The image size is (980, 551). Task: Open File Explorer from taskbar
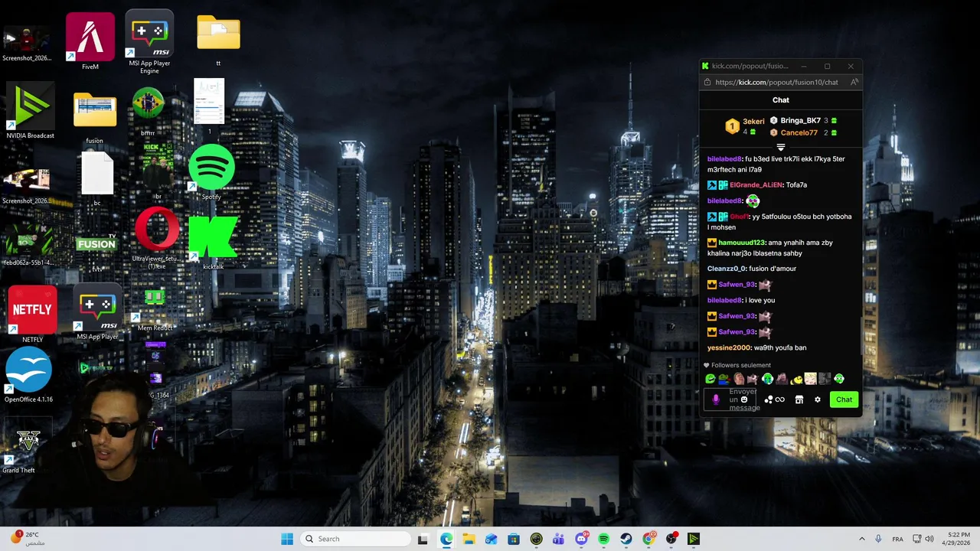pyautogui.click(x=469, y=539)
